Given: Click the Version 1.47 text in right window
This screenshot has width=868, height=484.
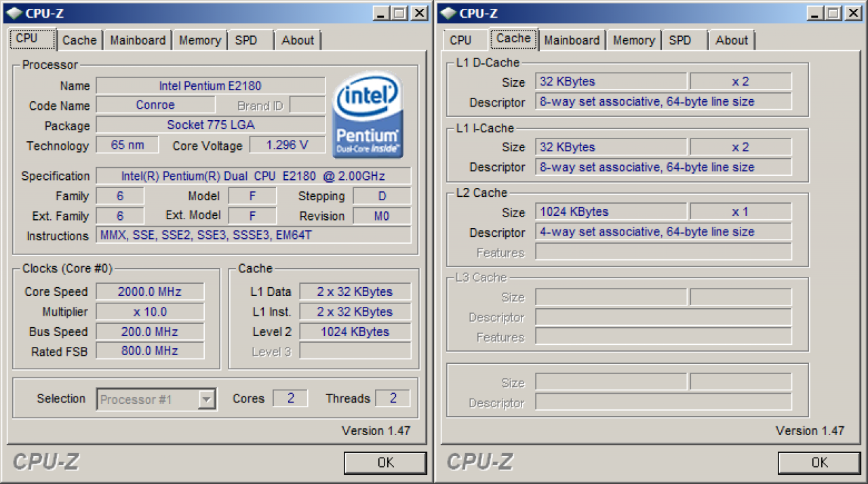Looking at the screenshot, I should 810,430.
